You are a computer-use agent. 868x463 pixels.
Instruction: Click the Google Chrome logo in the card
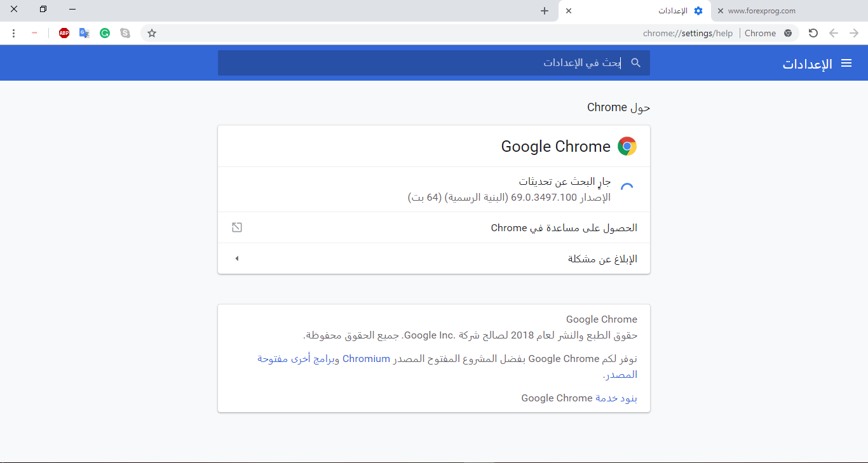point(627,146)
